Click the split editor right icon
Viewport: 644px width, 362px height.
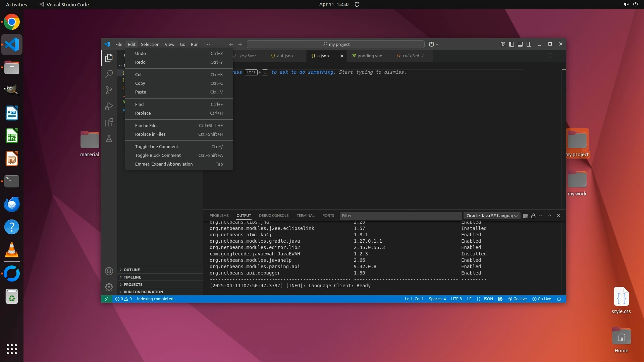coord(550,56)
